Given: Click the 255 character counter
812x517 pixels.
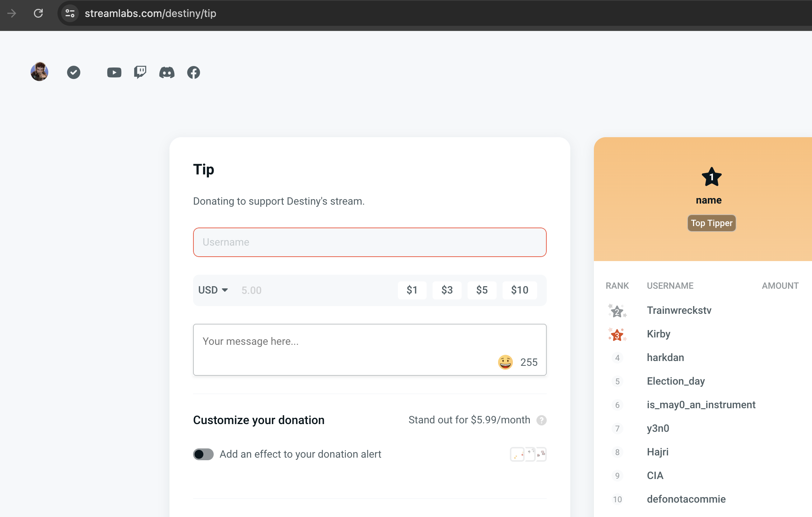Looking at the screenshot, I should click(x=529, y=362).
